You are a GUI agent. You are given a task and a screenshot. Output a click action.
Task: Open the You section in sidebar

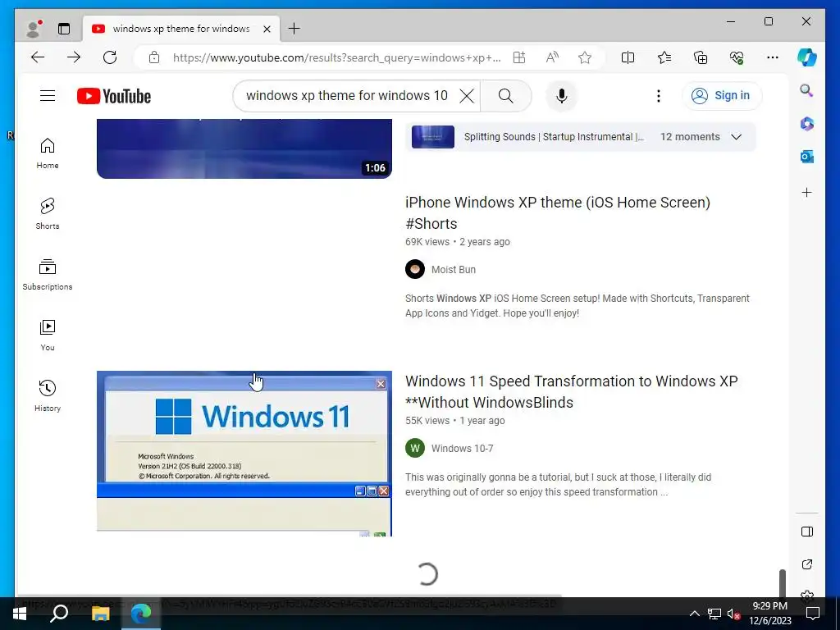coord(48,335)
